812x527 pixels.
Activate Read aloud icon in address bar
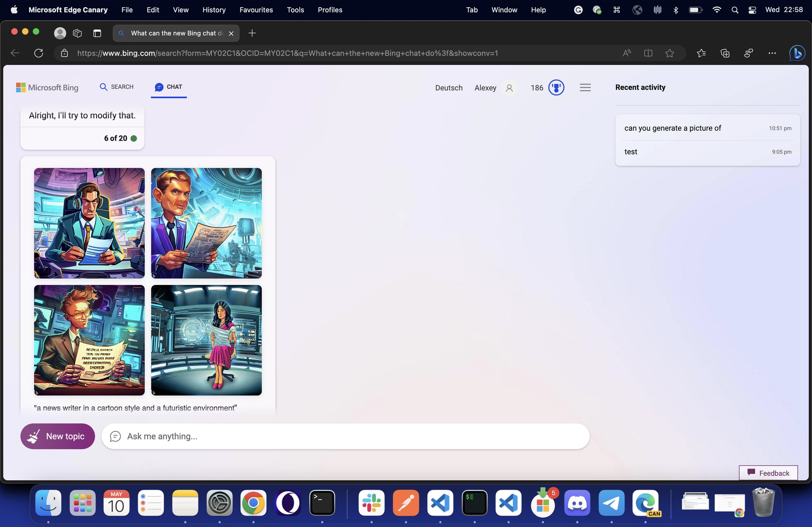tap(627, 53)
